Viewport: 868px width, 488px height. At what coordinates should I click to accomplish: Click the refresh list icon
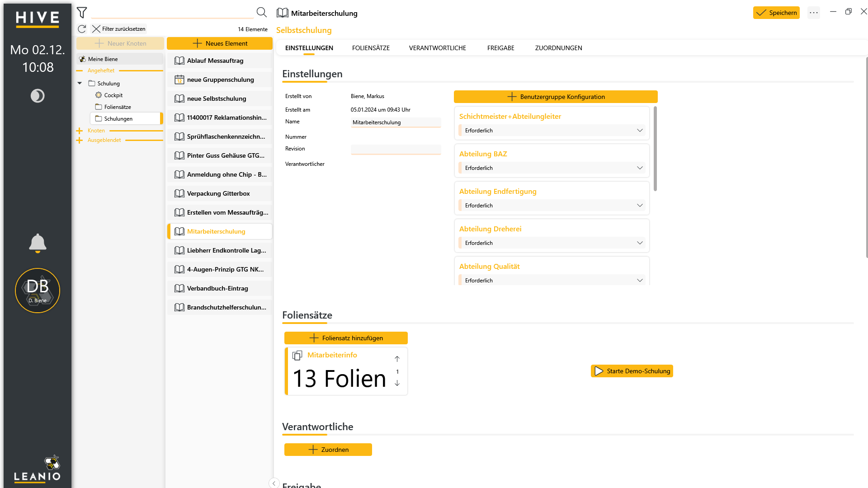[x=82, y=29]
